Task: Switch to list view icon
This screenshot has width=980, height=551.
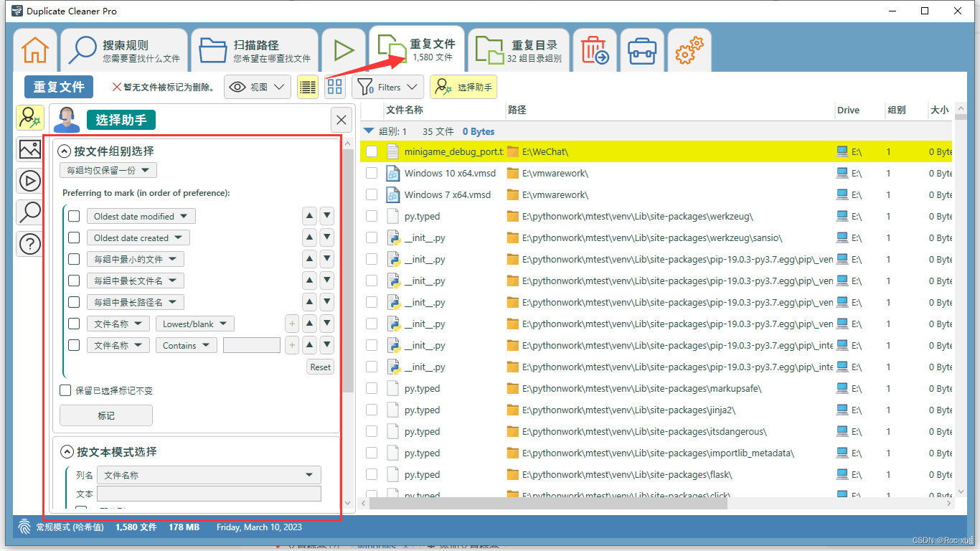Action: click(x=308, y=87)
